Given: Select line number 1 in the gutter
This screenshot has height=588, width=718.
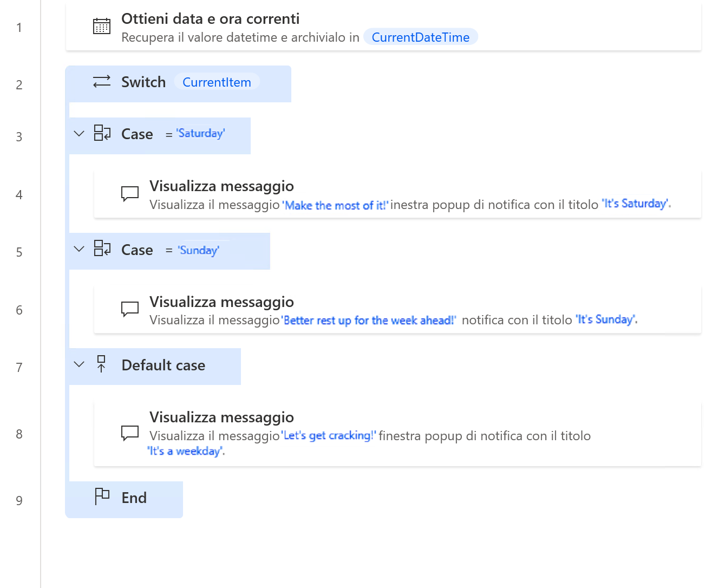Looking at the screenshot, I should pyautogui.click(x=19, y=28).
